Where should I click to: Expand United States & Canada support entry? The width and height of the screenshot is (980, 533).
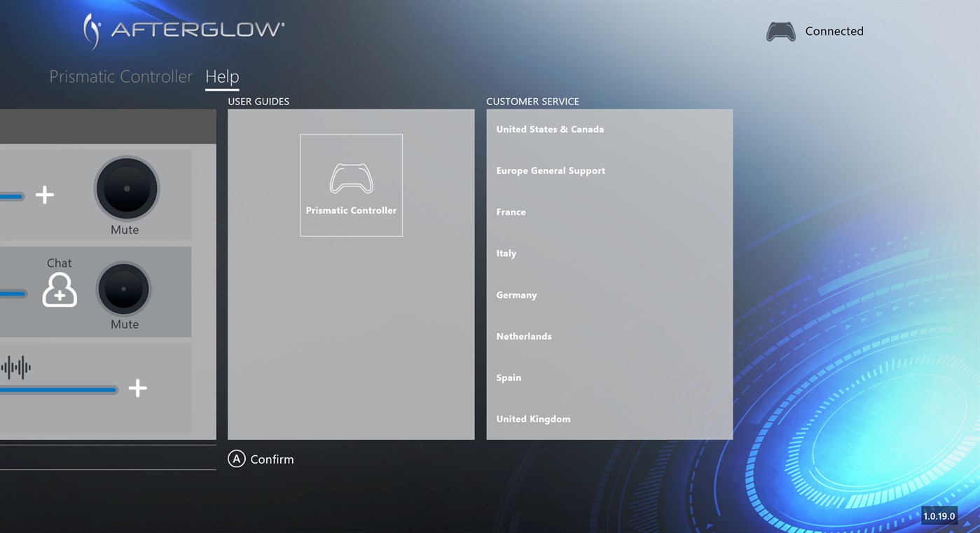point(550,129)
